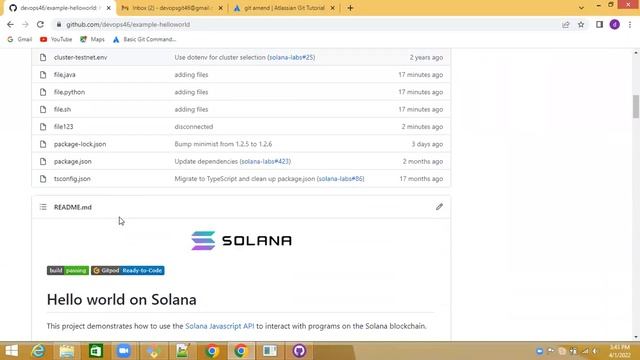Viewport: 640px width, 360px height.
Task: Open 'Update dependencies' commit message
Action: [x=206, y=162]
